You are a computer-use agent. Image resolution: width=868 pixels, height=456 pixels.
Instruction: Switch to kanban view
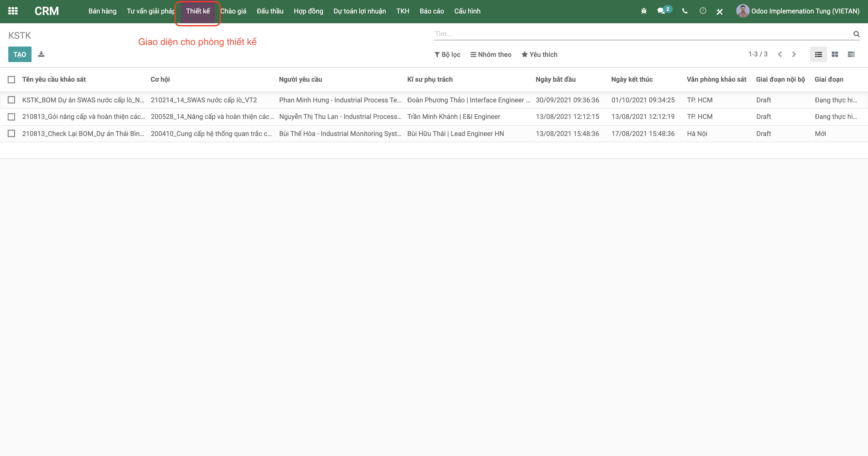pos(835,54)
